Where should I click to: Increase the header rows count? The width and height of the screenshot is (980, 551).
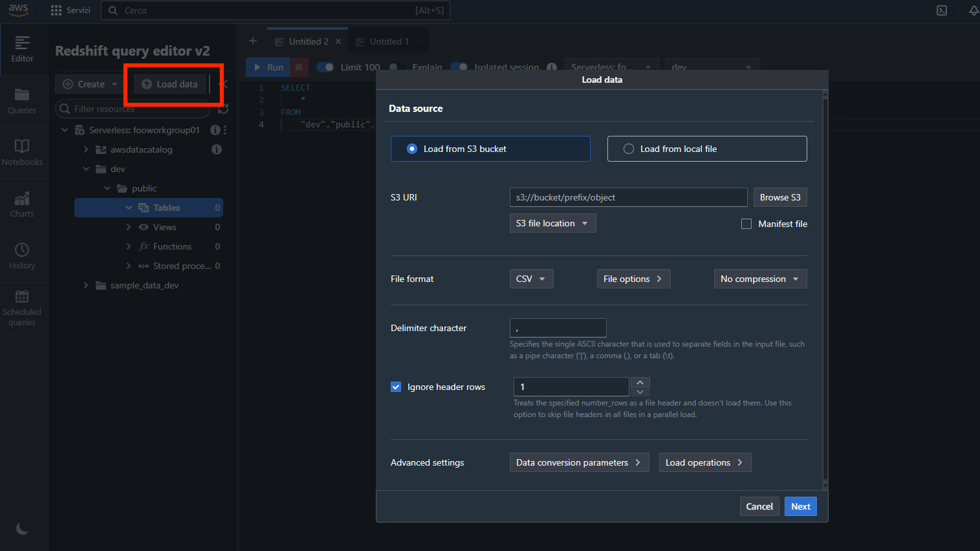point(640,382)
